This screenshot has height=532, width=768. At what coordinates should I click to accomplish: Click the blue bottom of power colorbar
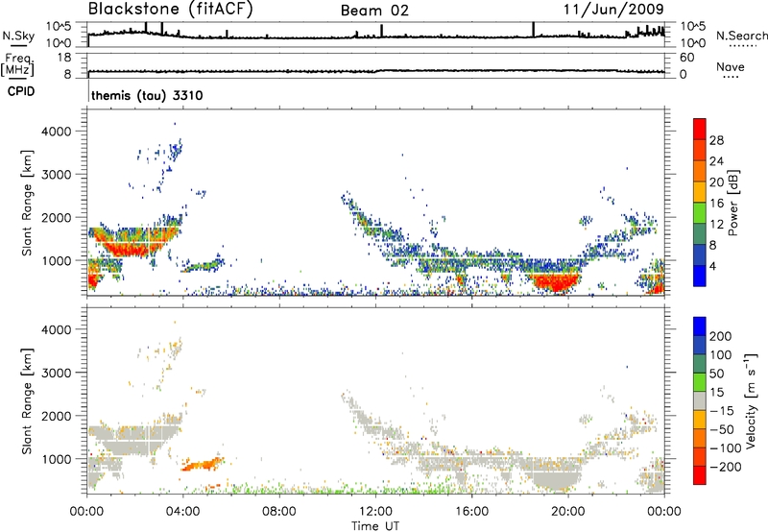[700, 276]
